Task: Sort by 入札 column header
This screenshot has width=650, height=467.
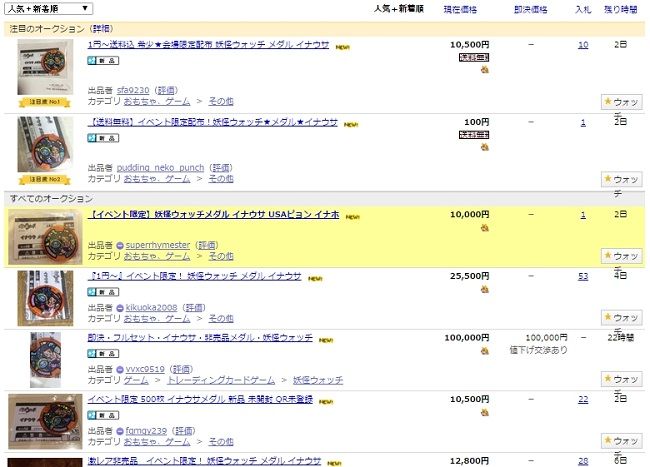Action: tap(583, 10)
